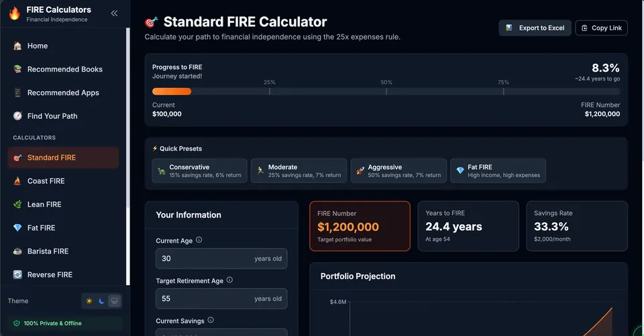Open Find Your Path

[x=63, y=116]
